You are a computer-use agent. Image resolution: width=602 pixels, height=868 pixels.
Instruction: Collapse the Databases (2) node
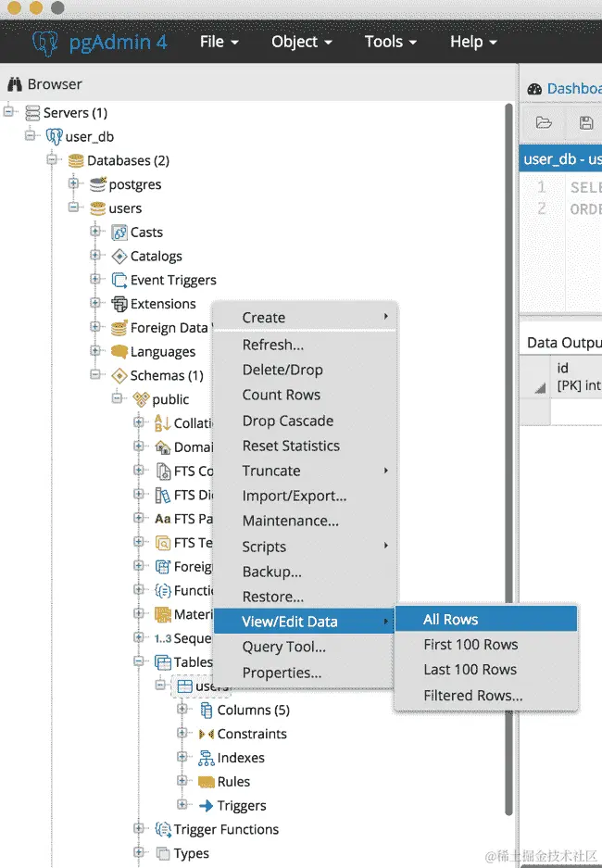point(52,159)
